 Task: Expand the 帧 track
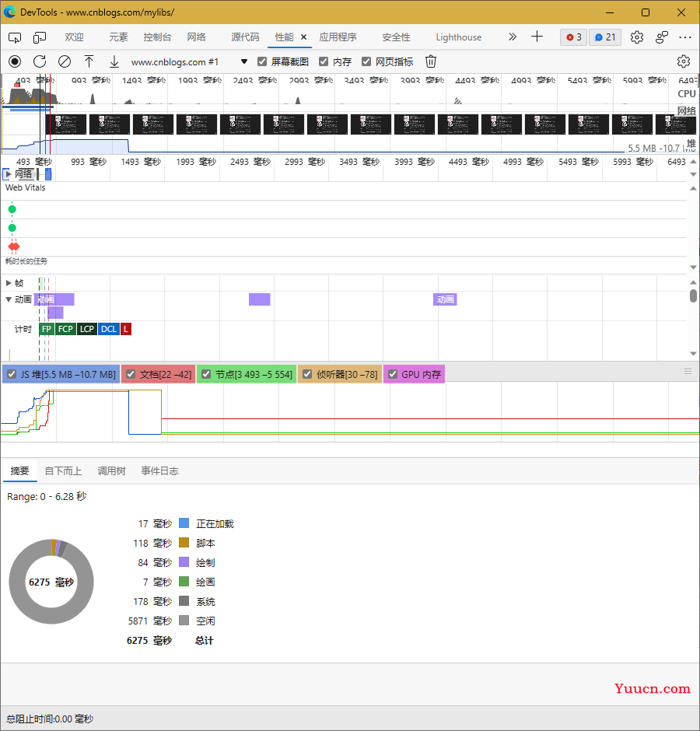pos(9,283)
